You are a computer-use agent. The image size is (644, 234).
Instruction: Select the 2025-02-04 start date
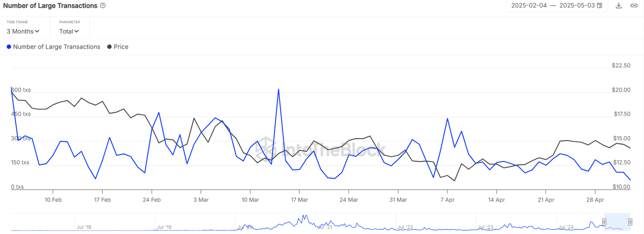pyautogui.click(x=529, y=6)
